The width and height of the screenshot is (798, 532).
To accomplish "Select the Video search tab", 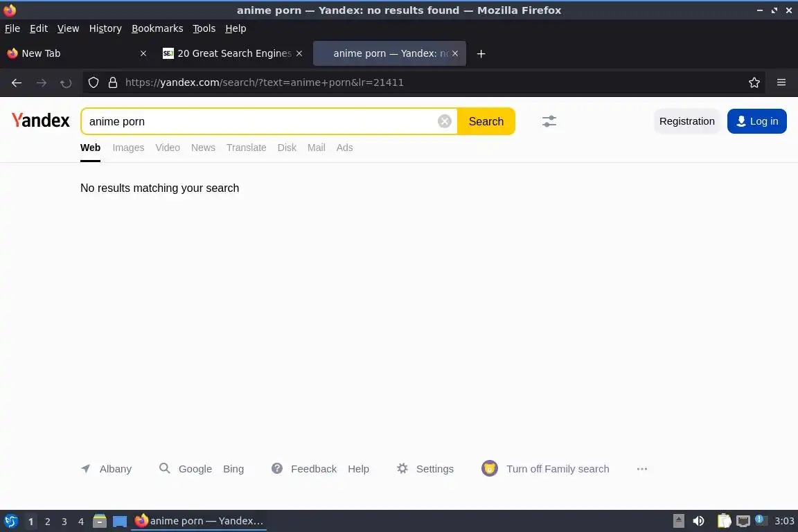I will 168,148.
